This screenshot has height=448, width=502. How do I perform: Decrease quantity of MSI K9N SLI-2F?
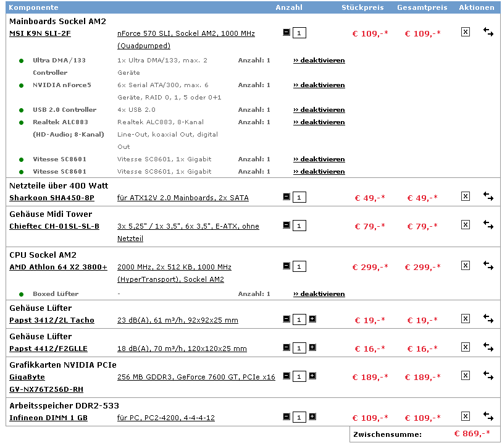click(x=287, y=32)
